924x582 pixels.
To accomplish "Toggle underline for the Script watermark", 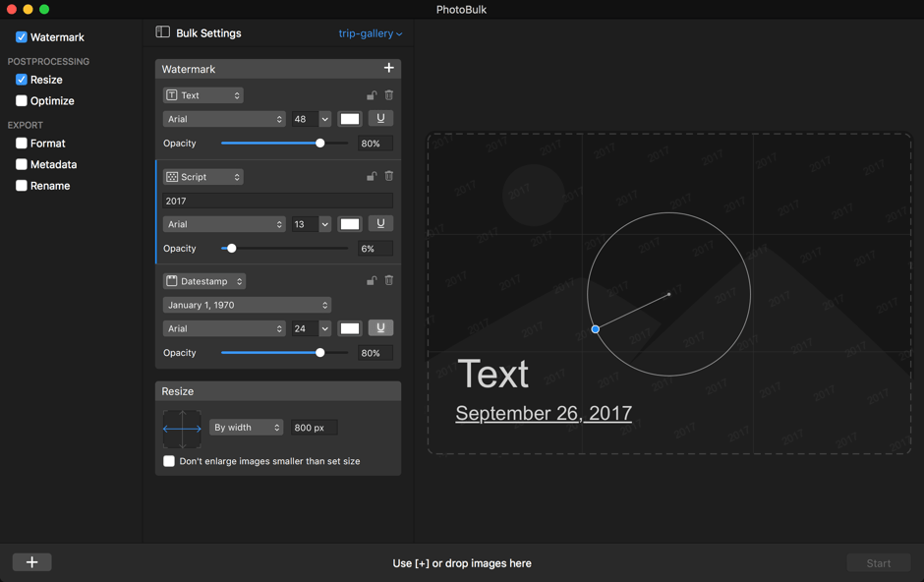I will click(380, 223).
